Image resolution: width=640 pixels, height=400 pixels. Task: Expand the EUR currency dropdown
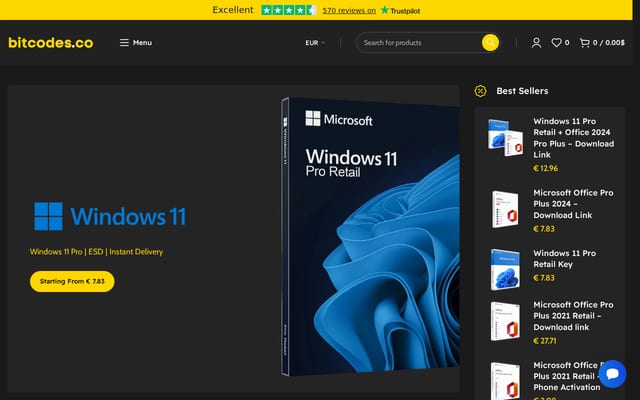pyautogui.click(x=315, y=42)
